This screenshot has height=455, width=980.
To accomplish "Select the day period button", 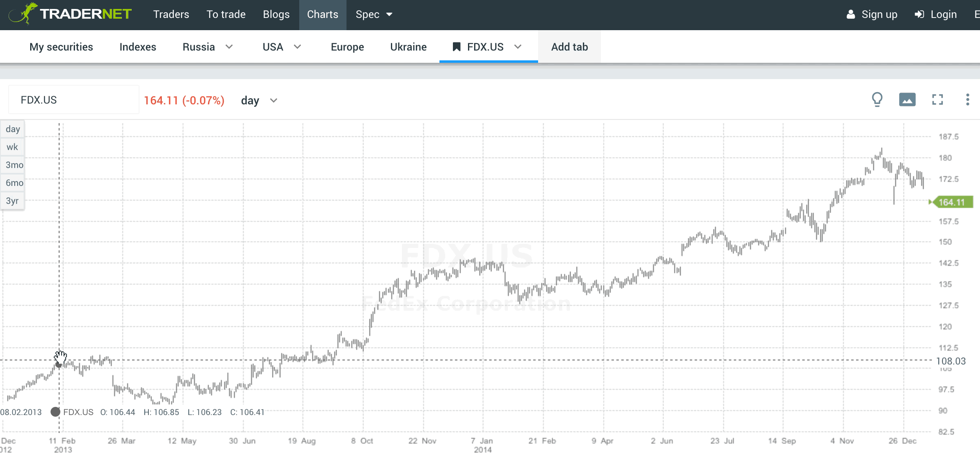I will coord(13,129).
